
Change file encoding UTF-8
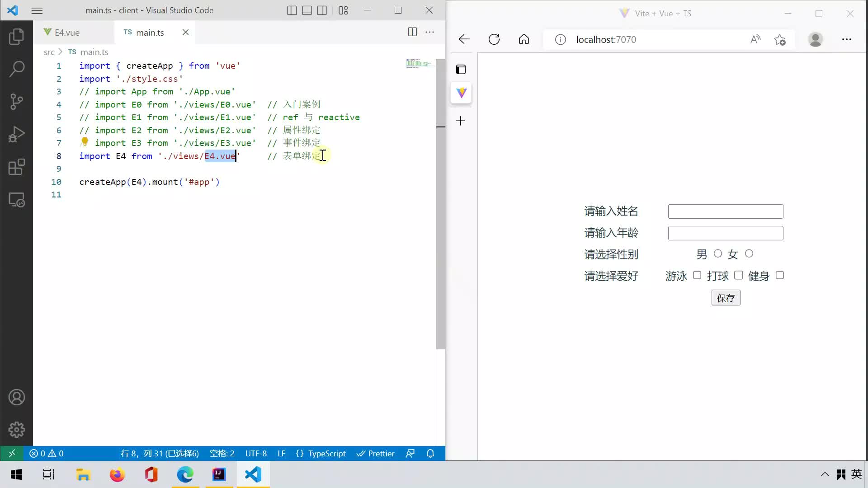click(256, 453)
